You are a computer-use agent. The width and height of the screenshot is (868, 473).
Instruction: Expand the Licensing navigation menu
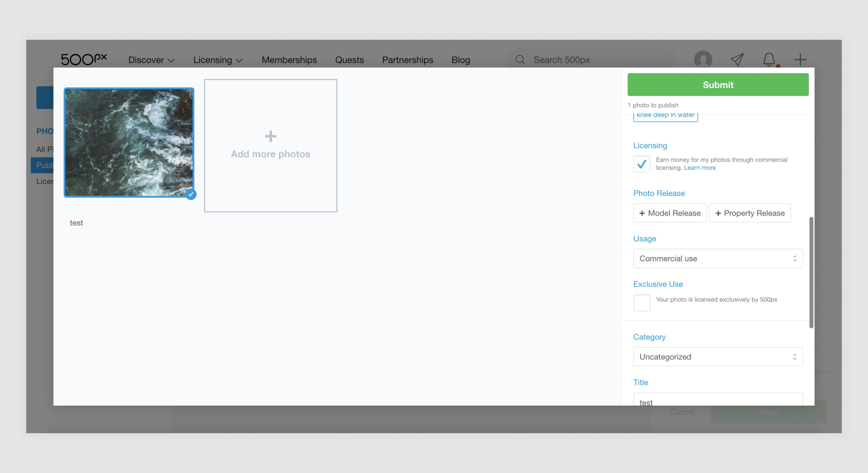pyautogui.click(x=218, y=60)
